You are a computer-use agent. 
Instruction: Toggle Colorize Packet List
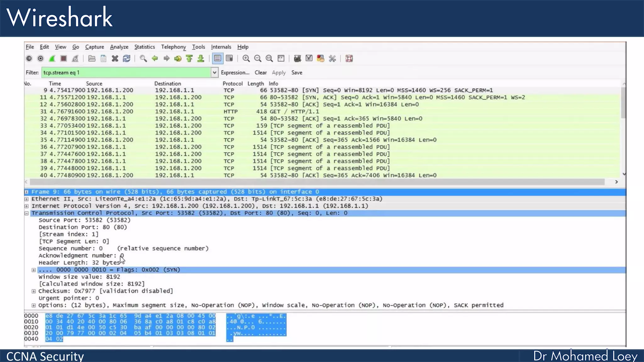coord(217,58)
